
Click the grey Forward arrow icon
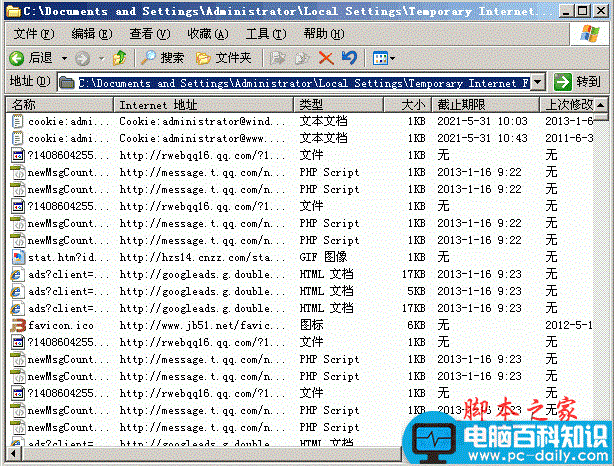click(x=82, y=58)
